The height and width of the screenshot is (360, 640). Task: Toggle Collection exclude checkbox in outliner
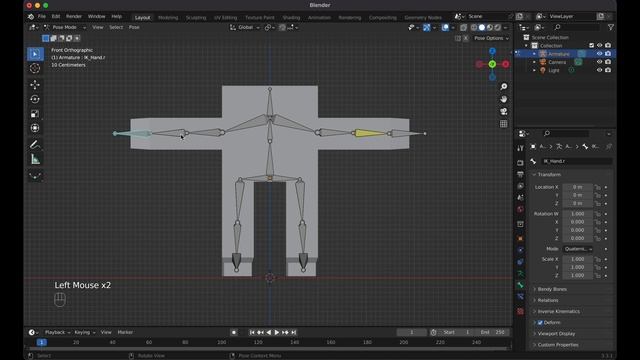(591, 45)
